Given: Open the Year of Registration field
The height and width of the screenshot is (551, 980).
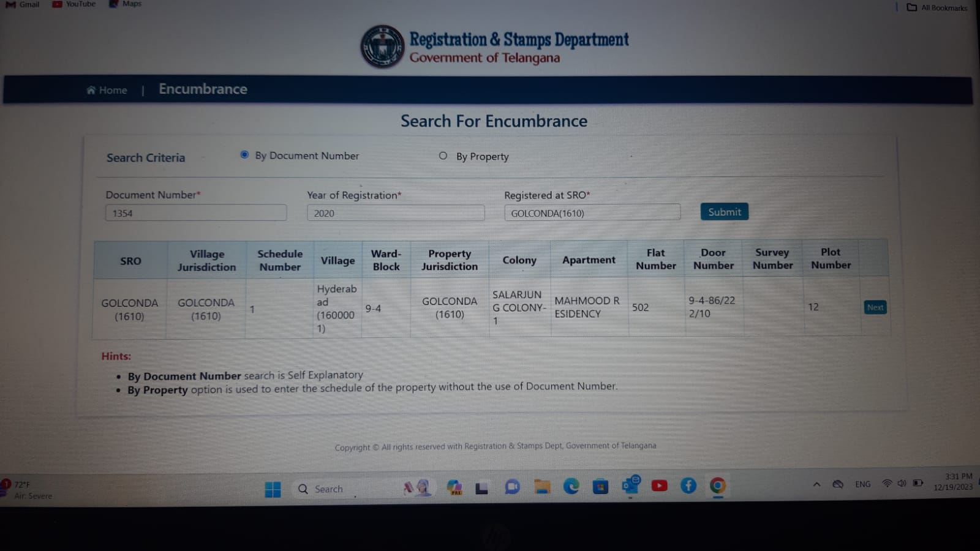Looking at the screenshot, I should [x=396, y=213].
